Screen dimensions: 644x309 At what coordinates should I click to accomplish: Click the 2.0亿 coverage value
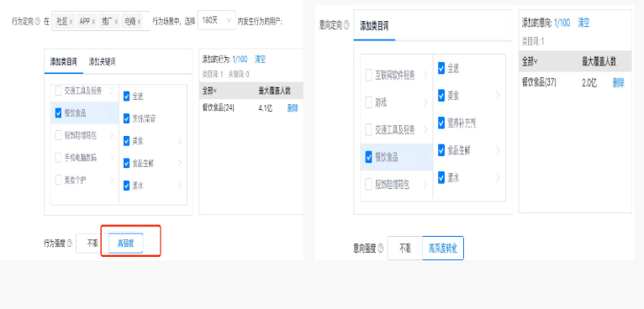click(589, 82)
